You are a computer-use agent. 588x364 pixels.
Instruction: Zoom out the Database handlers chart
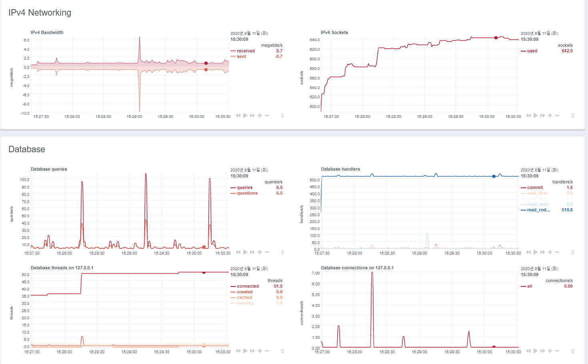click(x=557, y=252)
